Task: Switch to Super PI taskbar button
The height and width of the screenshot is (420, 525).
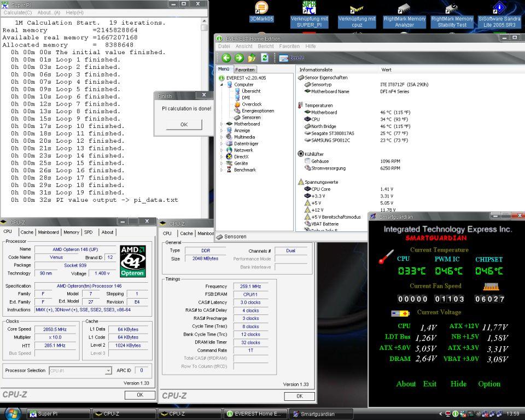Action: pyautogui.click(x=59, y=413)
